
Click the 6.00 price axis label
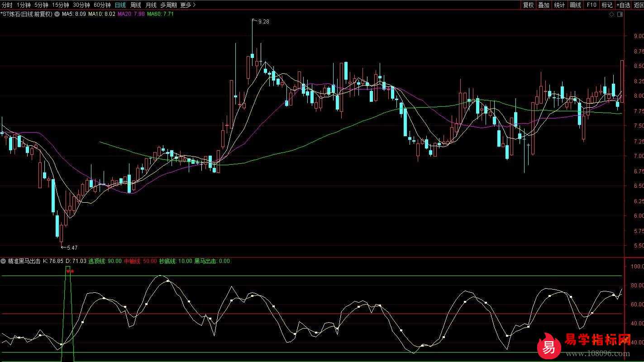(638, 216)
